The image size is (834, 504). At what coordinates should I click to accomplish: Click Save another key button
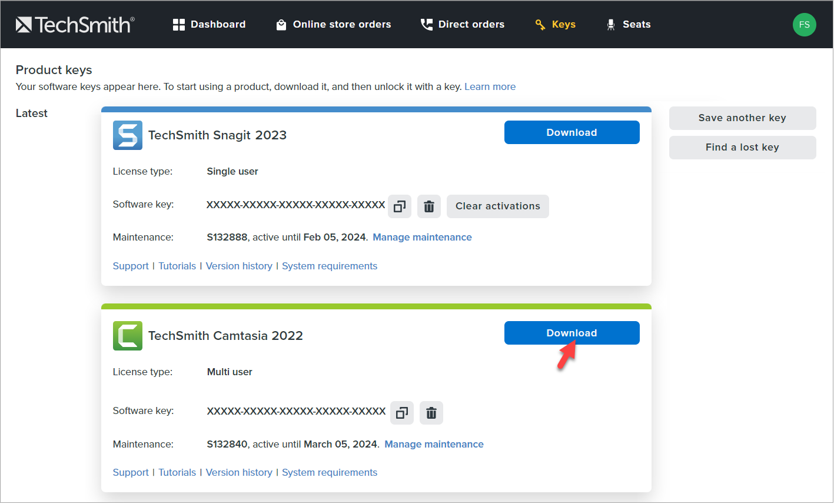742,118
